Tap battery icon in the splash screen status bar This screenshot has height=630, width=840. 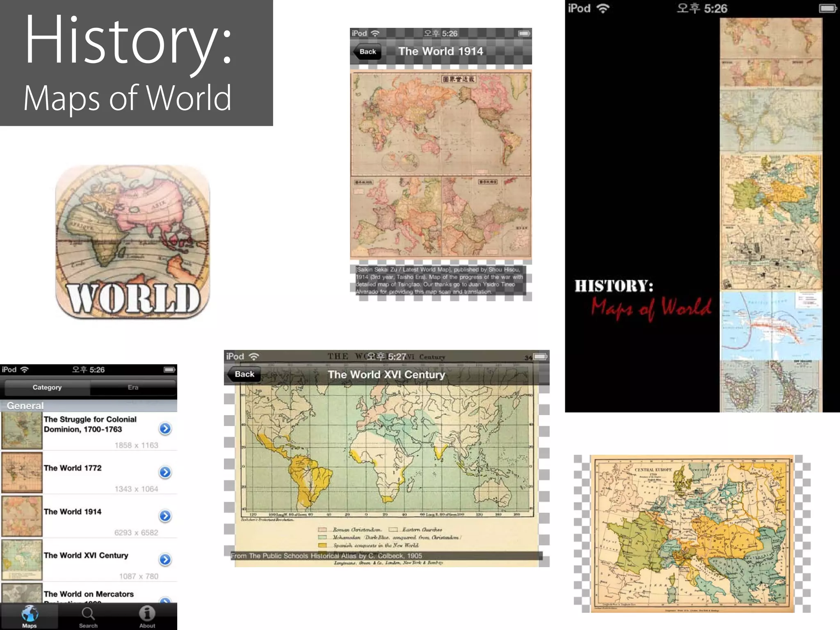[828, 8]
